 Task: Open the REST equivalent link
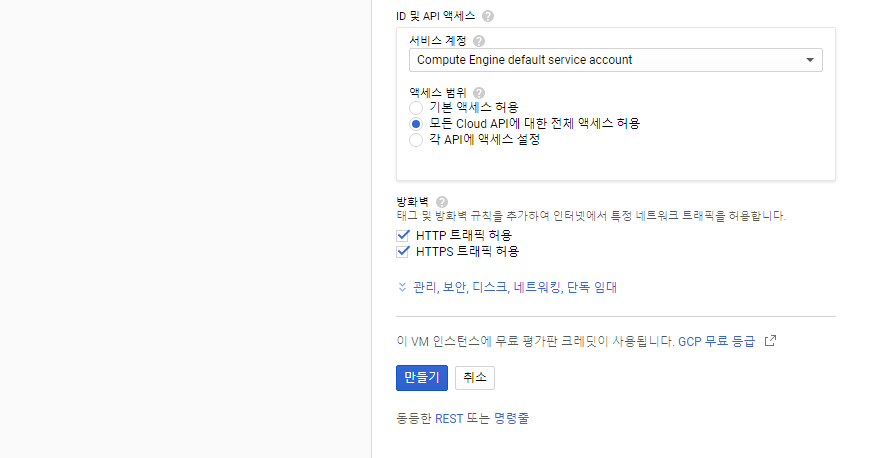[449, 419]
